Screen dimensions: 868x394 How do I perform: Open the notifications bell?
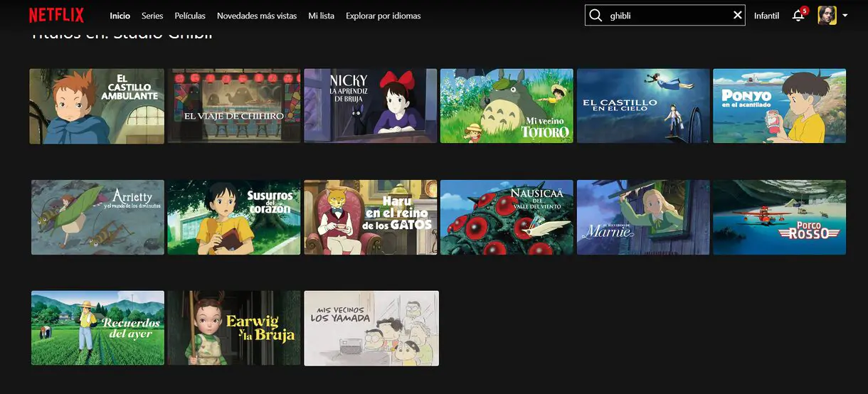(798, 16)
